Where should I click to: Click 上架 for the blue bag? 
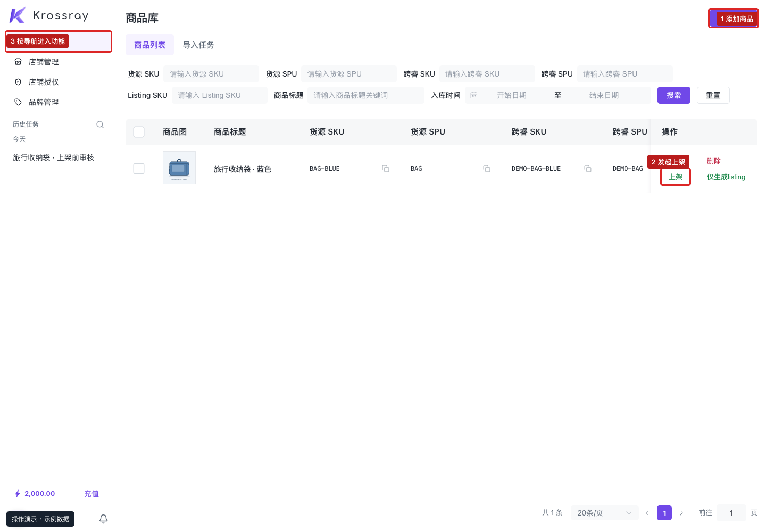[676, 177]
